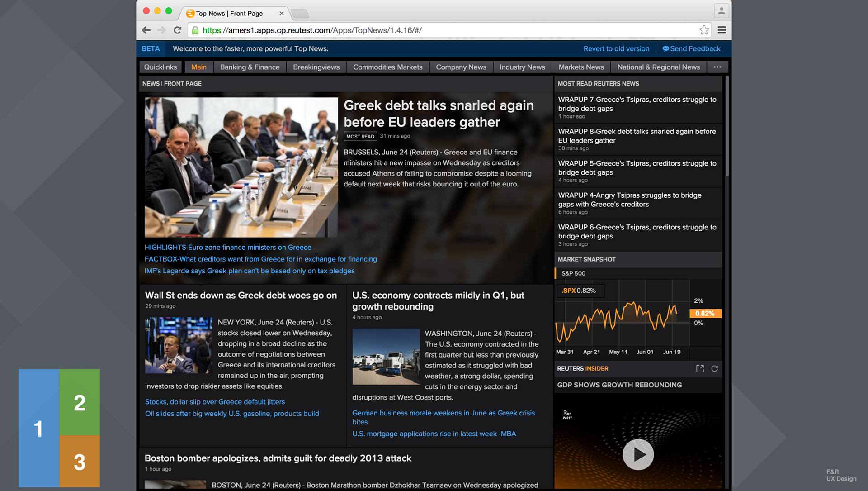Click the stock trader thumbnail image
Viewport: 868px width, 491px height.
coord(179,345)
